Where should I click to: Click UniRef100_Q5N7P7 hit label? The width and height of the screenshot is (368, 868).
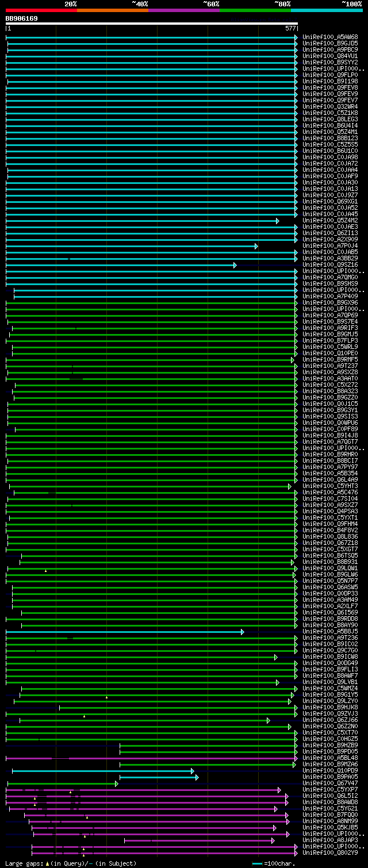(330, 581)
